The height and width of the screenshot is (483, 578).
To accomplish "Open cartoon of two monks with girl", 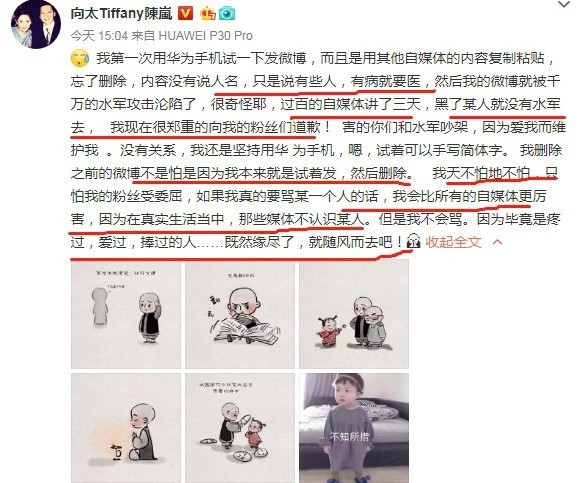I will click(354, 315).
